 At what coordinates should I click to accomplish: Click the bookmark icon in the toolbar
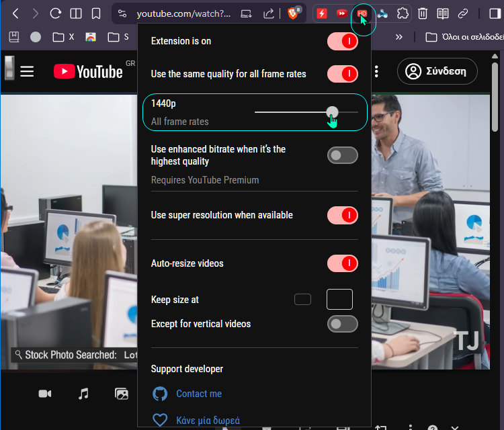96,13
